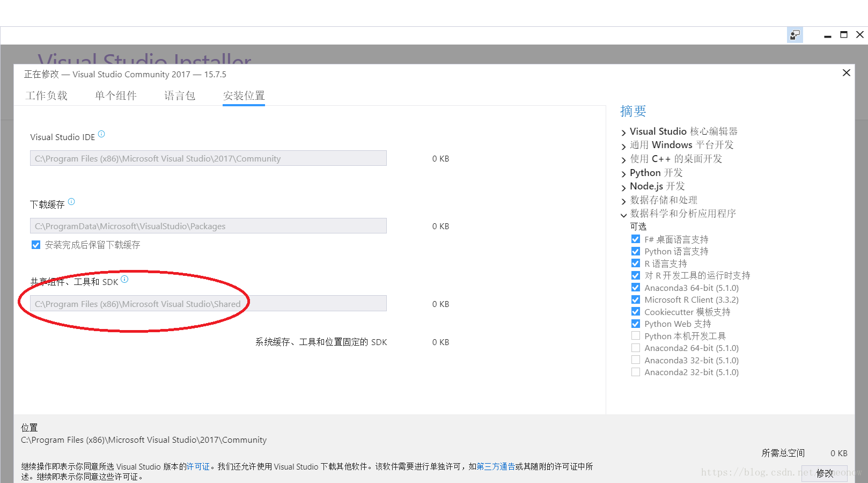Expand 通用 Windows 平台开发 in summary
The image size is (868, 483).
pos(623,146)
